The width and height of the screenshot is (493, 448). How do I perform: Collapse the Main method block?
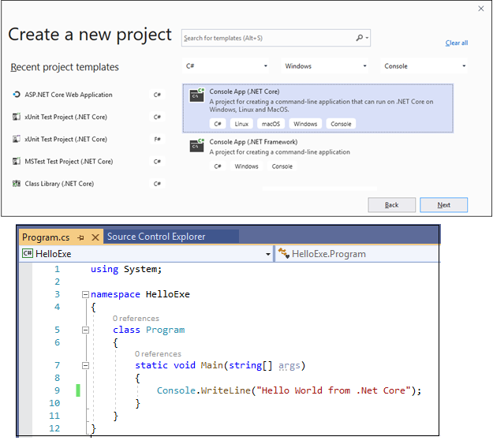coord(85,366)
